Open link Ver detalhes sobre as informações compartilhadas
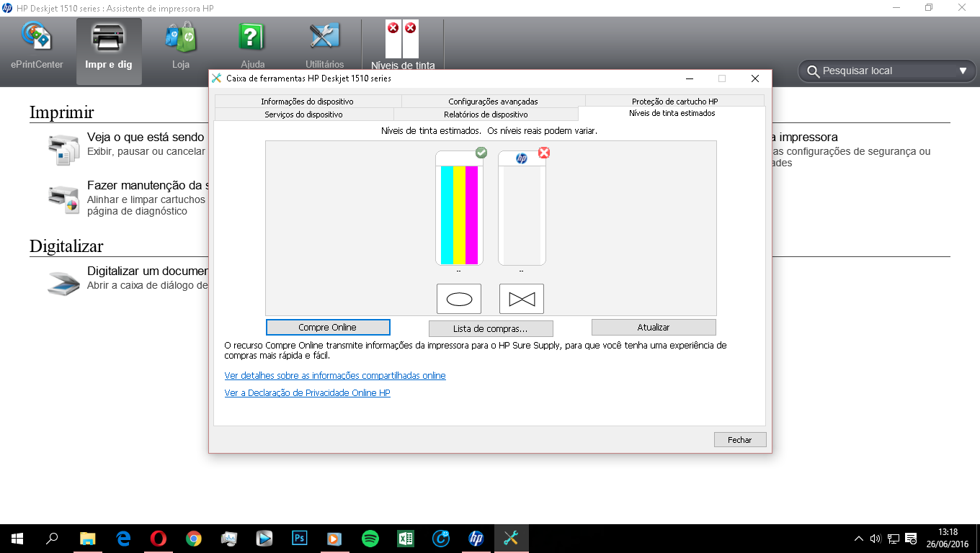The image size is (980, 553). click(x=335, y=376)
